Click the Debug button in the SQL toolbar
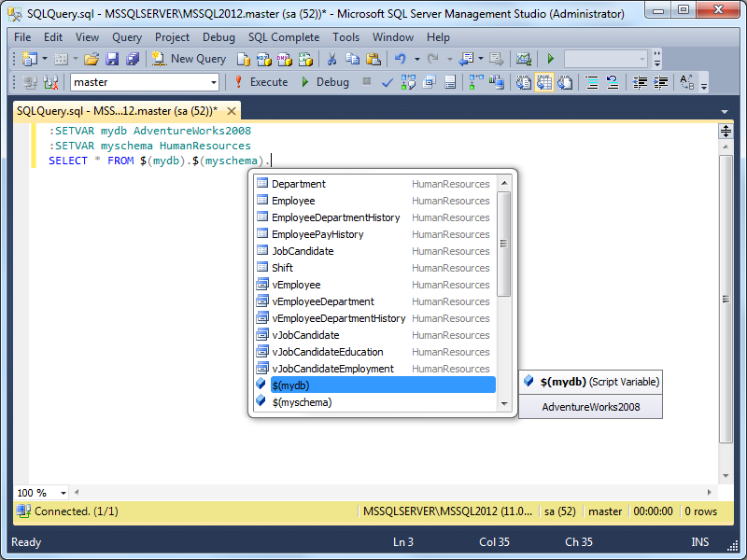This screenshot has width=747, height=560. [326, 82]
